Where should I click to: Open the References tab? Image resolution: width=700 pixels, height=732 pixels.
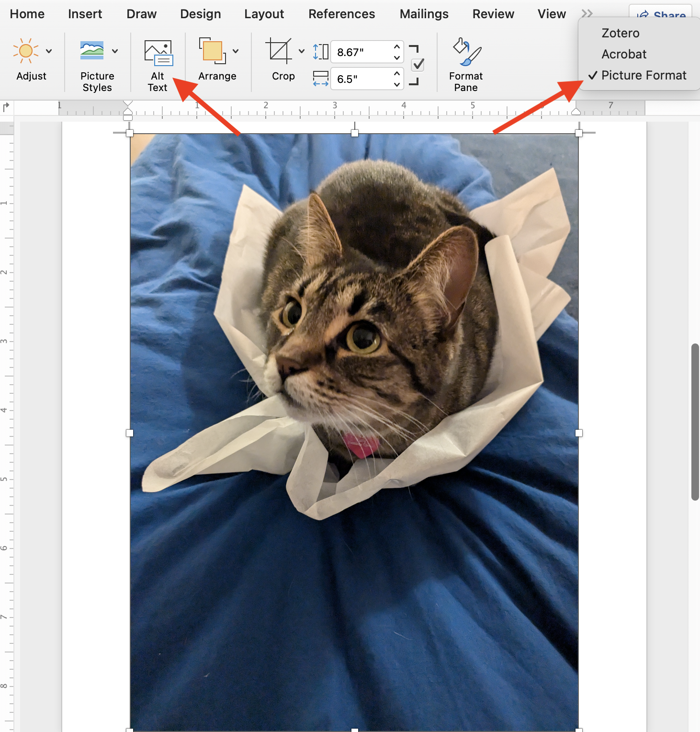[341, 14]
